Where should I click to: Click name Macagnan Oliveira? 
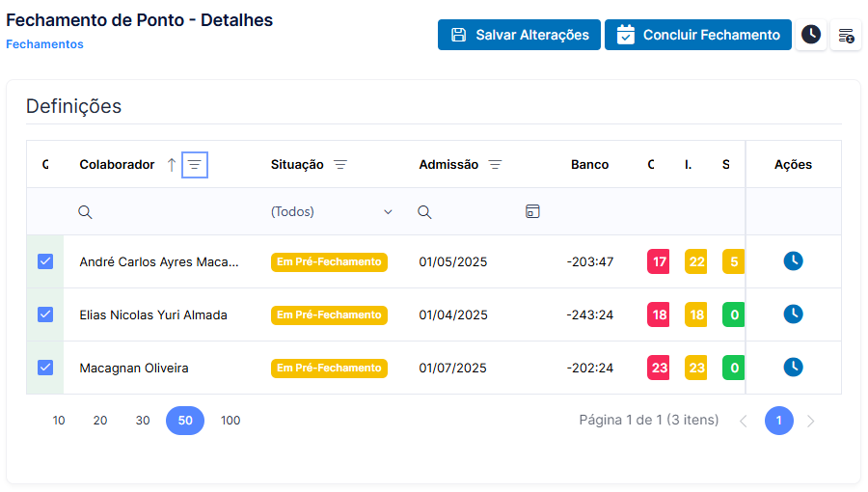[x=134, y=368]
